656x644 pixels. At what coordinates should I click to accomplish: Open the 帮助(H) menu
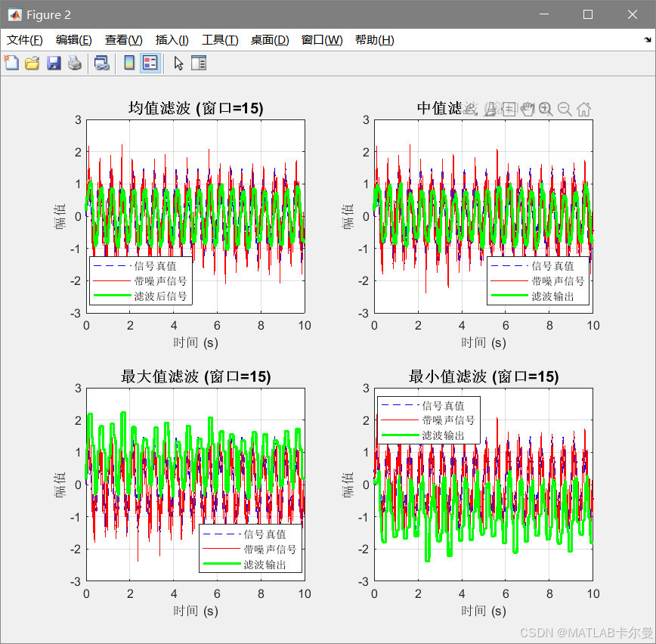[374, 40]
